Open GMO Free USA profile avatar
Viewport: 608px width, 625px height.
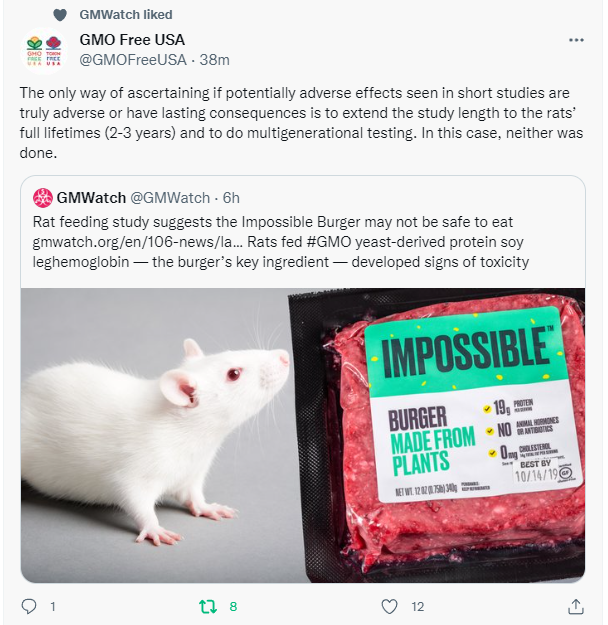[x=44, y=51]
